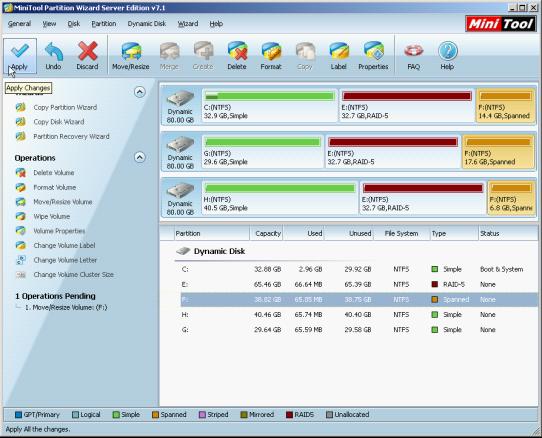Image resolution: width=542 pixels, height=438 pixels.
Task: Select the C: row in partition list
Action: 359,269
